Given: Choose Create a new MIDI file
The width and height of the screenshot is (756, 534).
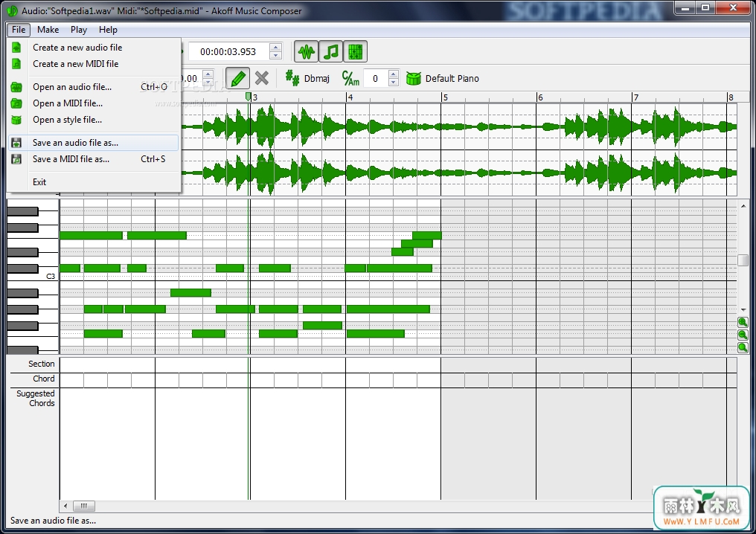Looking at the screenshot, I should tap(94, 64).
